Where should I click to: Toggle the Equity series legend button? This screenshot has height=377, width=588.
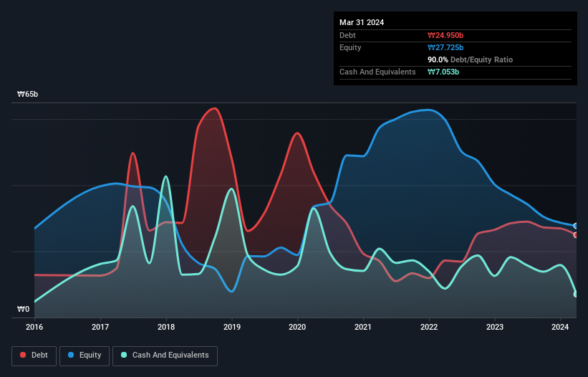[x=85, y=355]
